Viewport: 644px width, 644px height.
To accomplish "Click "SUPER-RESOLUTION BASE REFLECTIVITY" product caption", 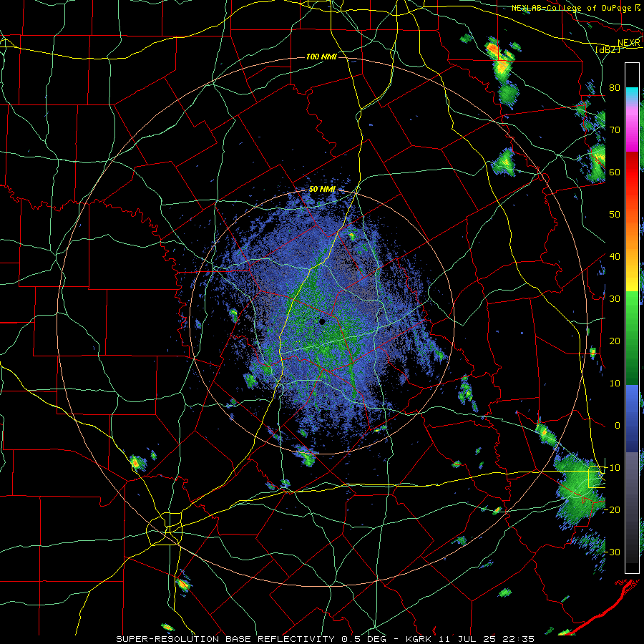I will (225, 639).
